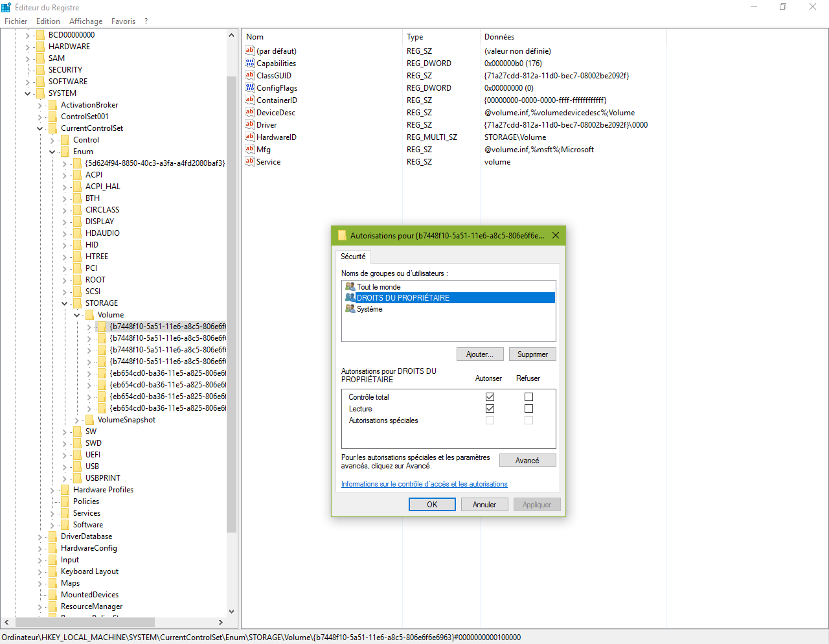829x644 pixels.
Task: Check Refuser box for Lecture
Action: coord(528,408)
